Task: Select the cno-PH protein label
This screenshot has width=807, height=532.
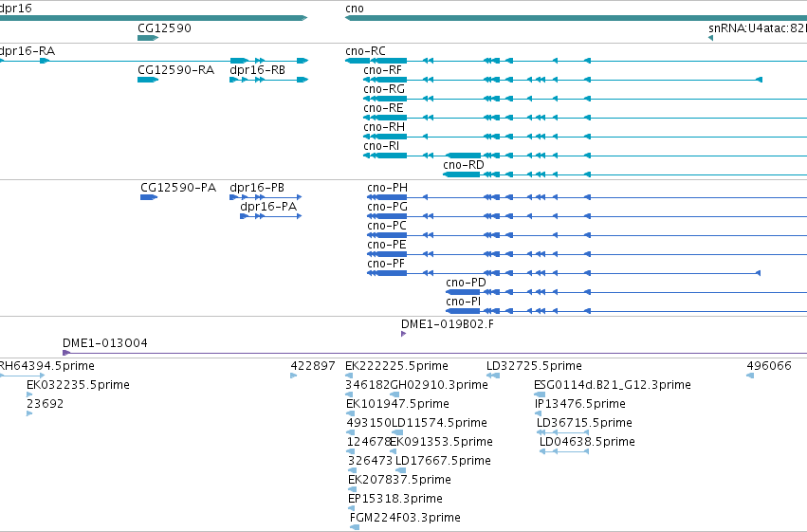Action: click(388, 188)
